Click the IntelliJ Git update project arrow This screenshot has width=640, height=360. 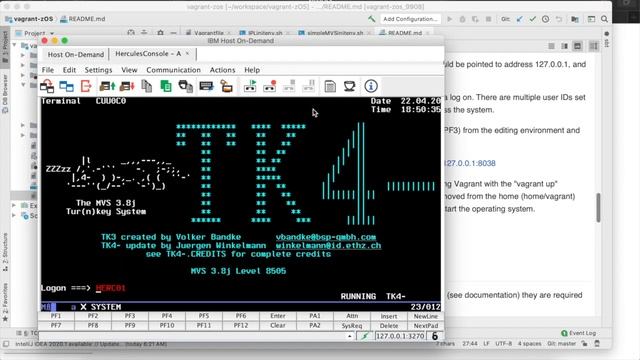[x=520, y=19]
